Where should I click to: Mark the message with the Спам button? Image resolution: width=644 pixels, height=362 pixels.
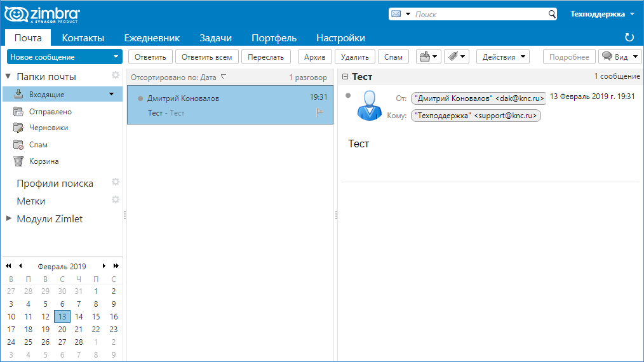point(393,57)
